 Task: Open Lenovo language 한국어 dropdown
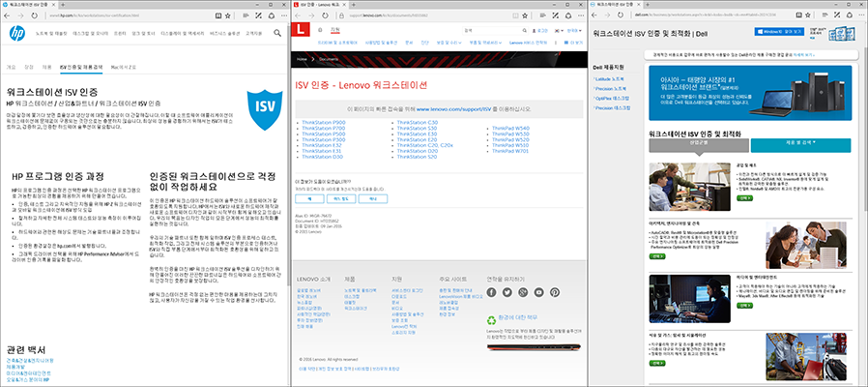(575, 31)
